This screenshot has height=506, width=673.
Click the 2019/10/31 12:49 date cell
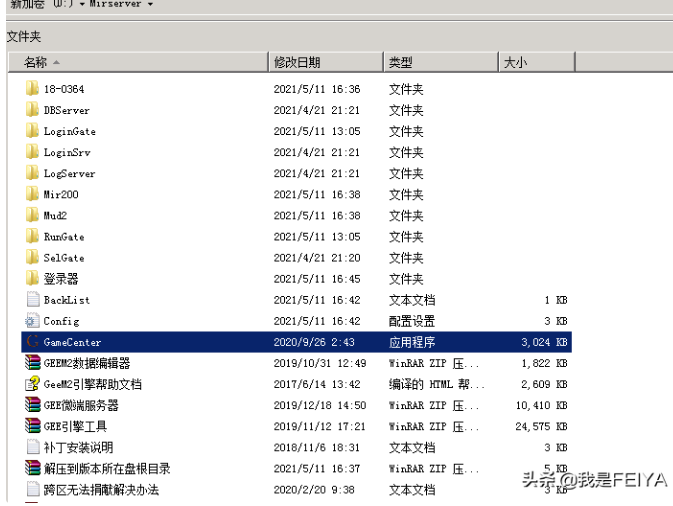point(320,363)
